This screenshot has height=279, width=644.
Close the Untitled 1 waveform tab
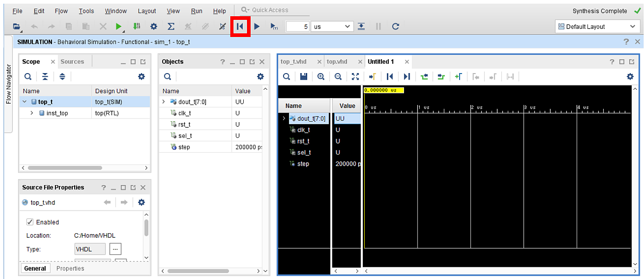click(x=407, y=62)
